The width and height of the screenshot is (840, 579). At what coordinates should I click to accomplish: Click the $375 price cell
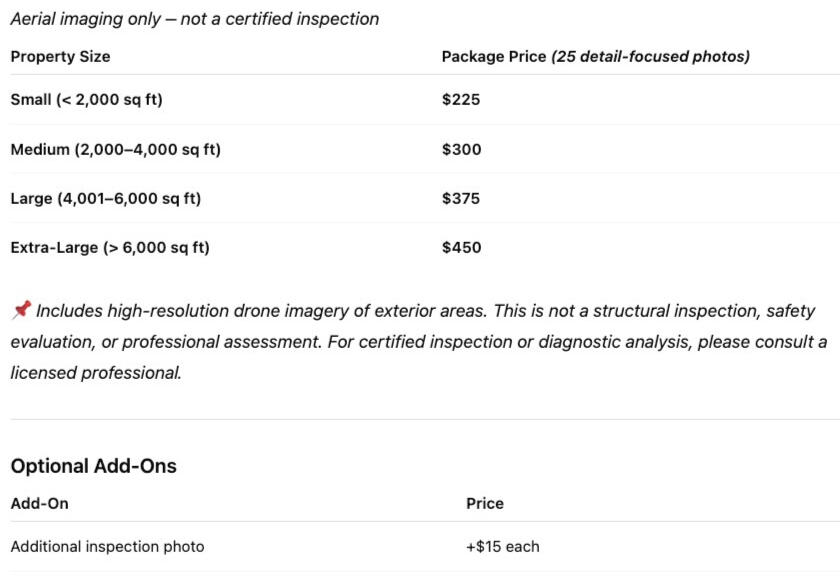[x=461, y=199]
